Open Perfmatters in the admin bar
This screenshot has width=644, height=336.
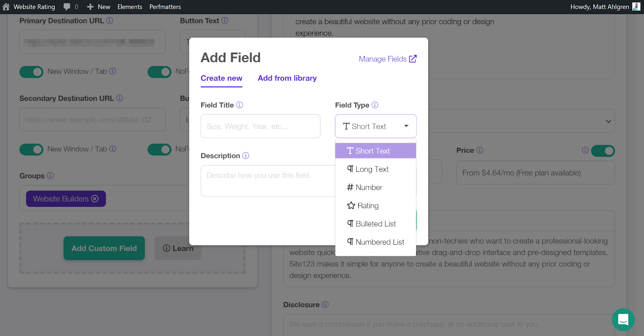(x=165, y=7)
